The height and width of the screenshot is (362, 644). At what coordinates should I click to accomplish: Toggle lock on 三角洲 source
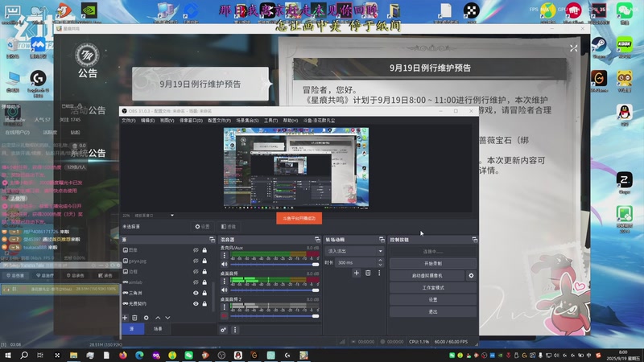click(x=204, y=293)
